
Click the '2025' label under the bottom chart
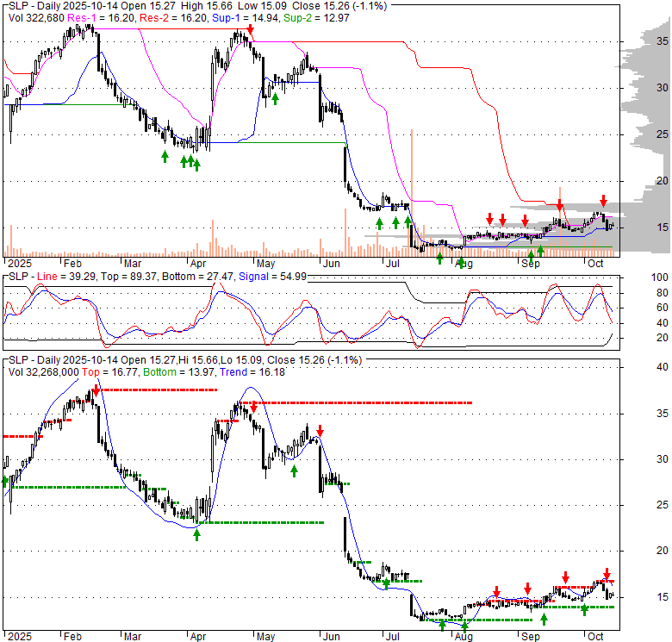20,637
